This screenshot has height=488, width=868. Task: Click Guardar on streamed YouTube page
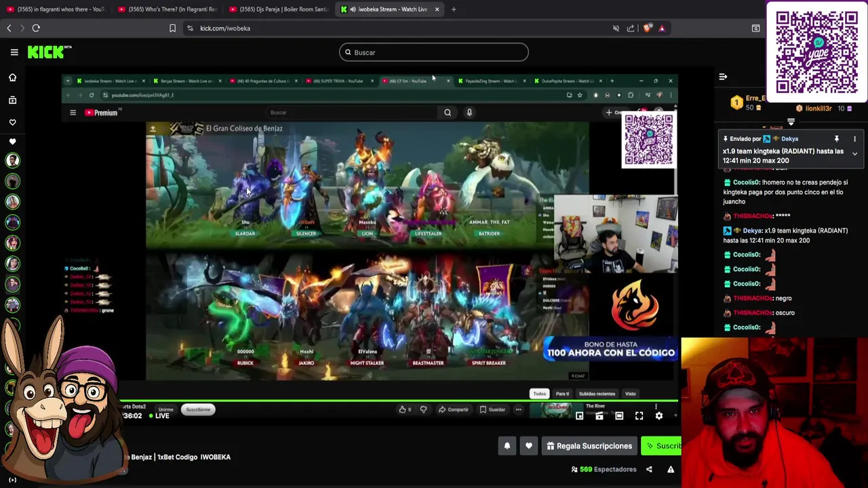[x=492, y=409]
